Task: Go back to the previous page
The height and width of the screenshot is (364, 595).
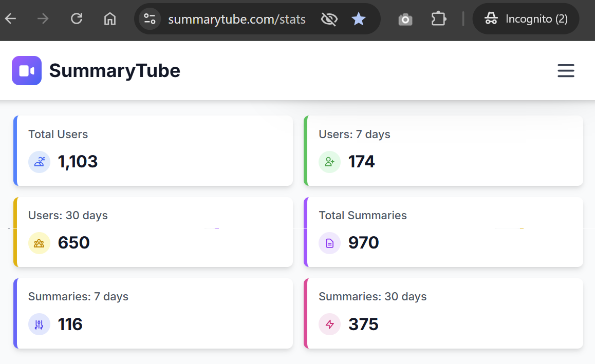Action: click(x=11, y=20)
